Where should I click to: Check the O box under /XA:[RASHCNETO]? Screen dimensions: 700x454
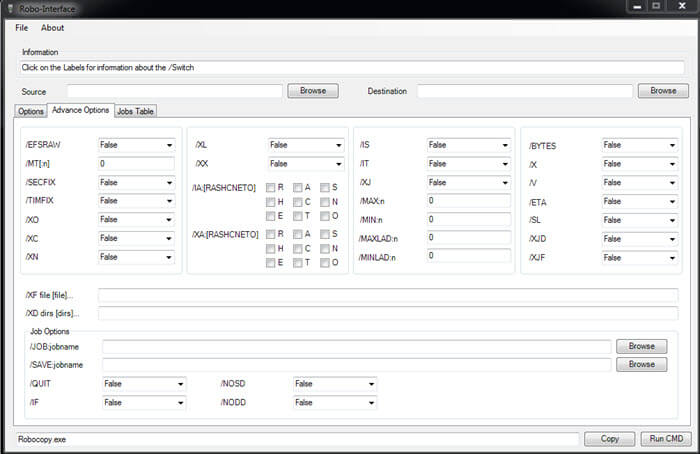coord(325,262)
